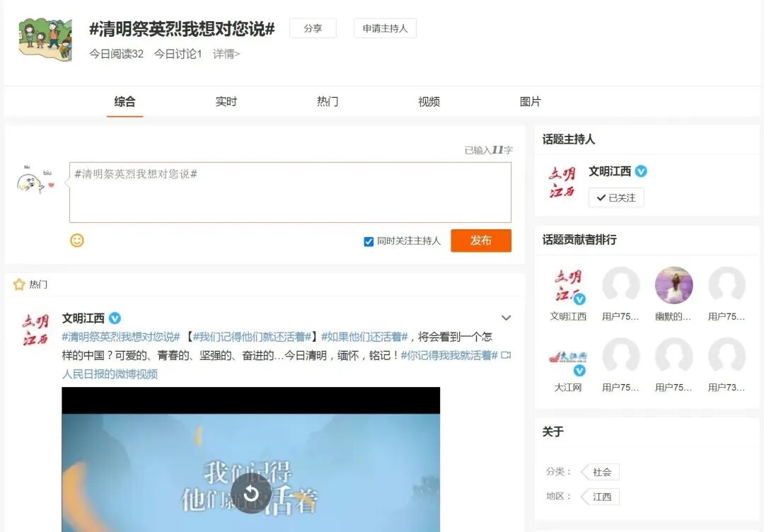Click 发布 to publish the post
Viewport: 764px width, 532px height.
(481, 241)
